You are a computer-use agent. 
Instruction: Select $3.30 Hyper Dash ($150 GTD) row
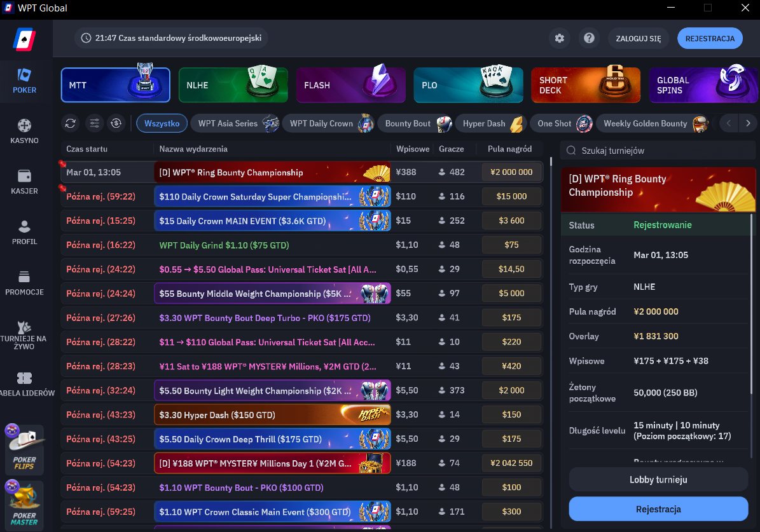click(301, 414)
